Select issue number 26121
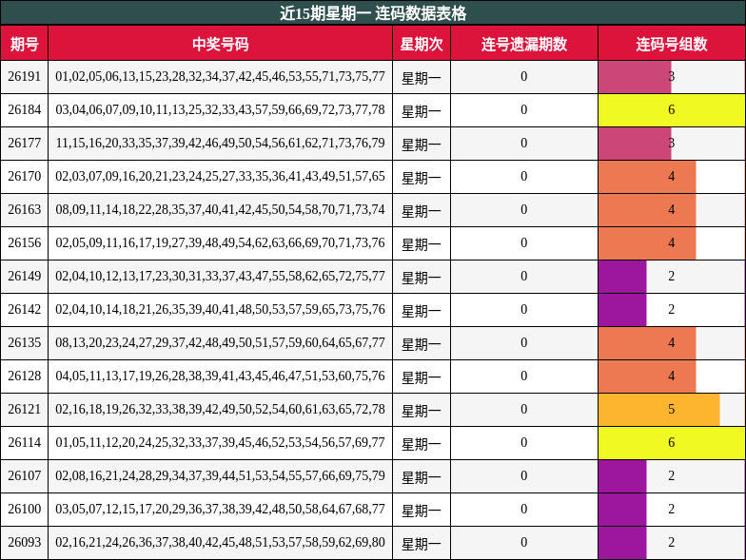The height and width of the screenshot is (560, 746). [25, 409]
